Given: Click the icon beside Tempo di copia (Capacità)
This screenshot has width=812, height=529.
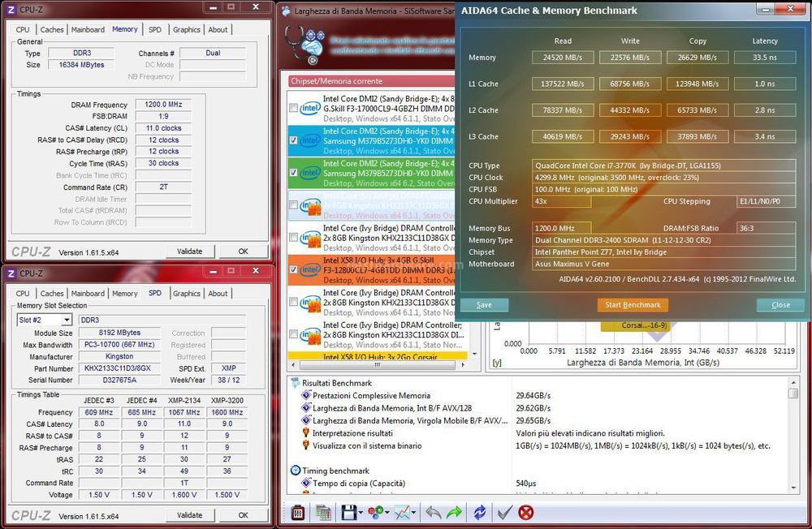Looking at the screenshot, I should coord(306,483).
